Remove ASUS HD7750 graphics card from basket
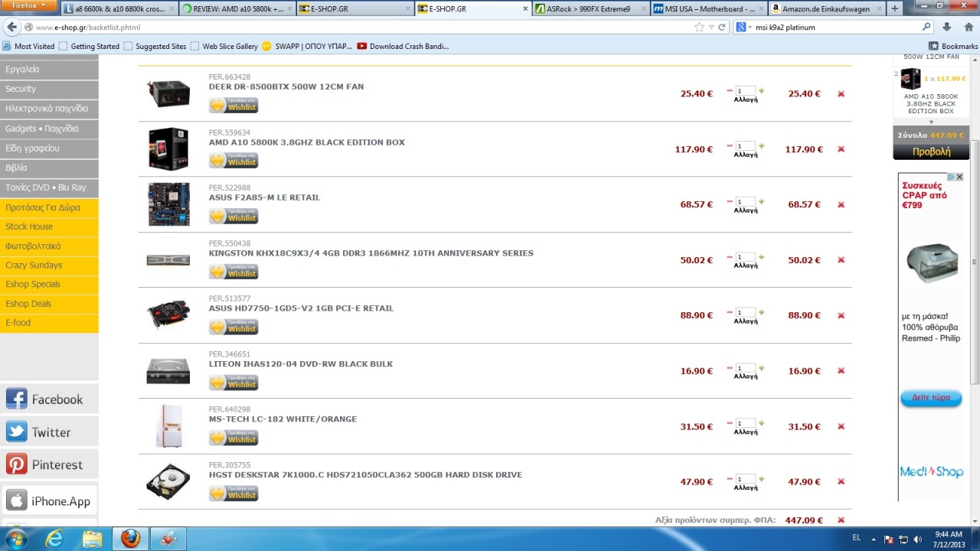This screenshot has height=551, width=980. [841, 315]
